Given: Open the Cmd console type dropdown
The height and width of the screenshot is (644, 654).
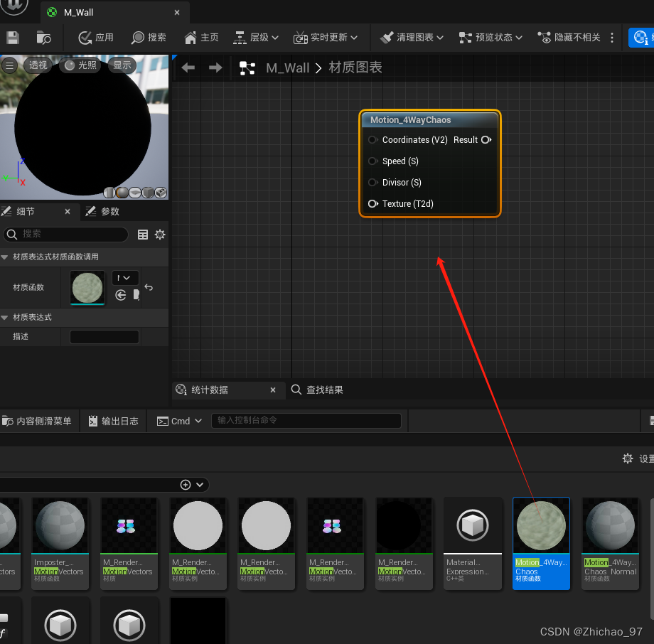Looking at the screenshot, I should click(x=179, y=422).
